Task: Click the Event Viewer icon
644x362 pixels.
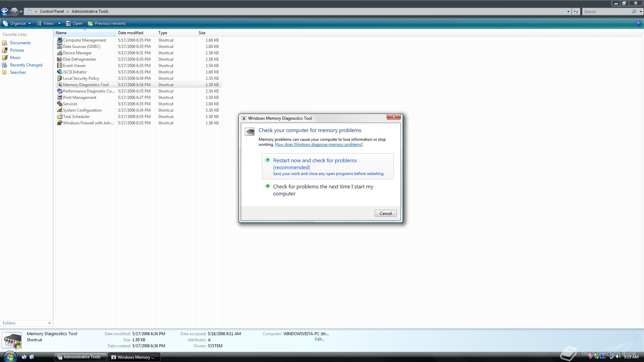Action: coord(60,65)
